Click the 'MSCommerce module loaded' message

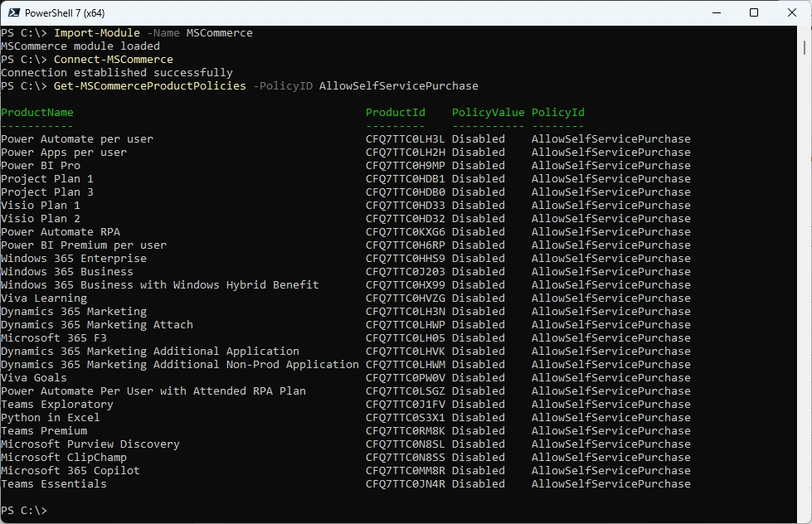click(x=80, y=46)
